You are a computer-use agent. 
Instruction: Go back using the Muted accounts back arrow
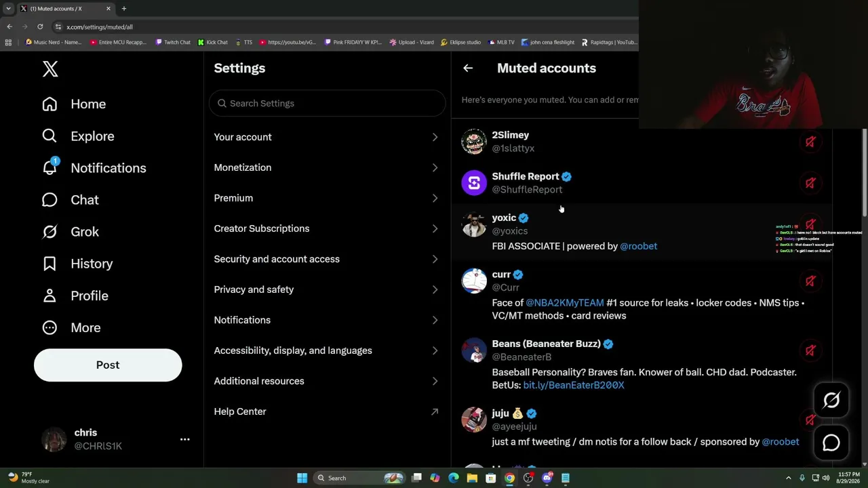[x=468, y=68]
